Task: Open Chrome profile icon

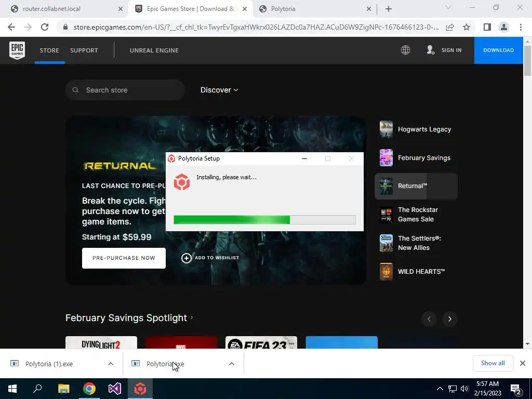Action: [504, 27]
